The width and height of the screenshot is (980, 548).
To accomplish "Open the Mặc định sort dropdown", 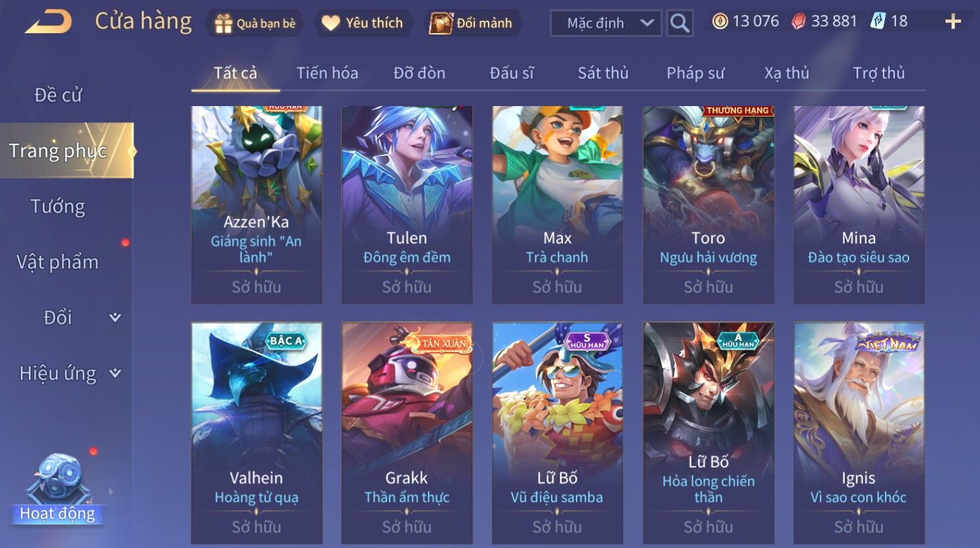I will point(606,23).
